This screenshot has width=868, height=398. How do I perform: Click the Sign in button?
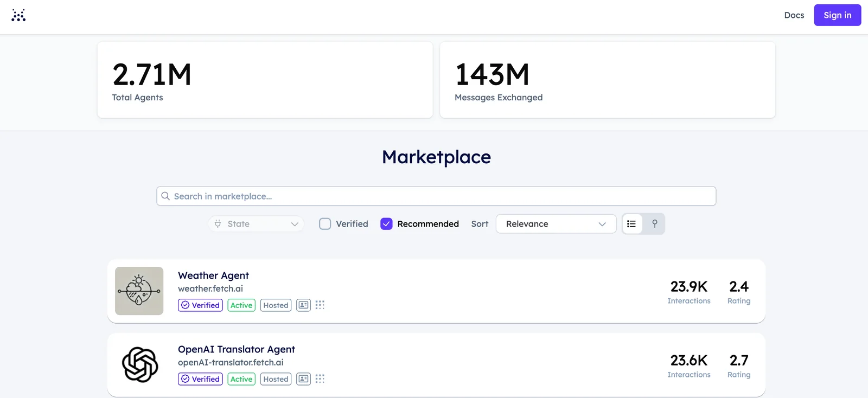tap(837, 15)
